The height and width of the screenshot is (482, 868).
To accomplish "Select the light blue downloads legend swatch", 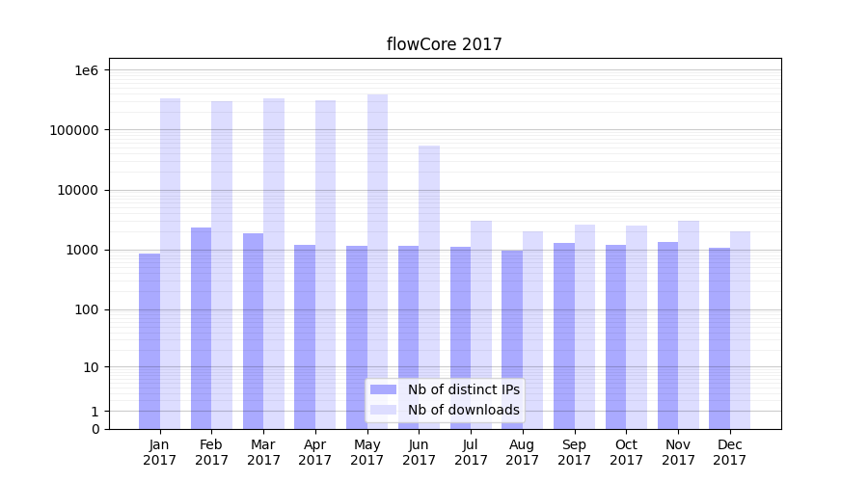I will 383,410.
